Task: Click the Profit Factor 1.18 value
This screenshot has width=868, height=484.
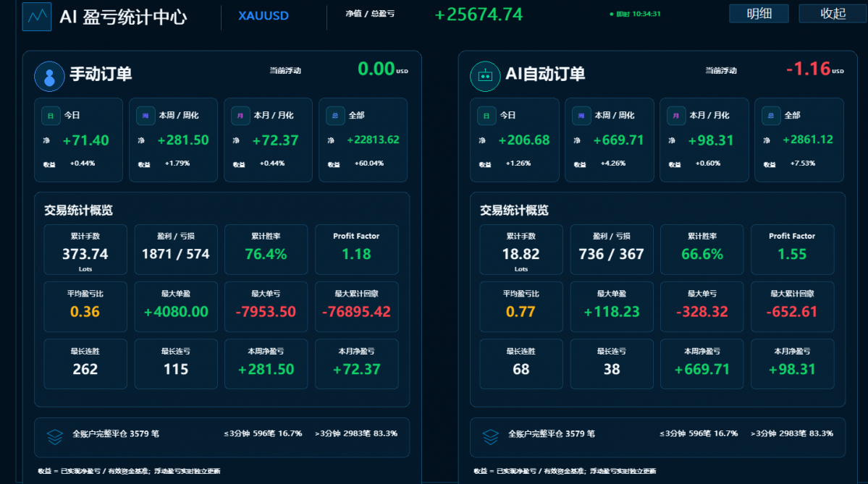Action: click(356, 255)
